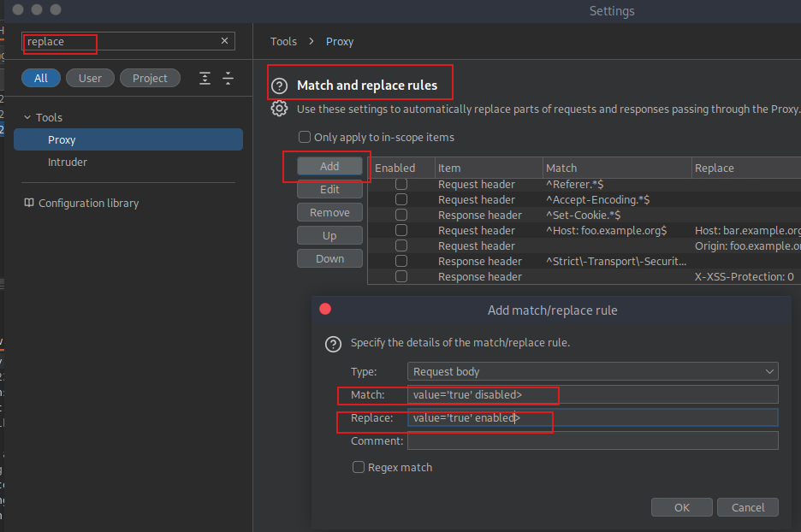
Task: Close the Add match/replace rule dialog via red dot
Action: tap(325, 309)
